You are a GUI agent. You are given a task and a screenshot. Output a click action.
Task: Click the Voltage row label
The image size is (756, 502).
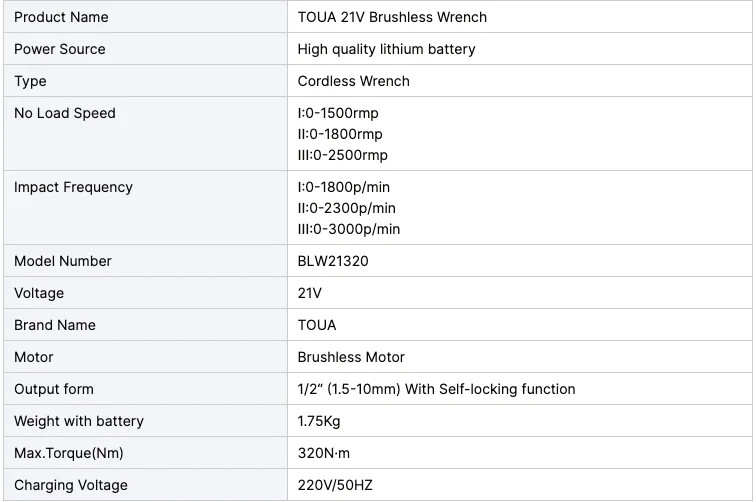tap(39, 293)
